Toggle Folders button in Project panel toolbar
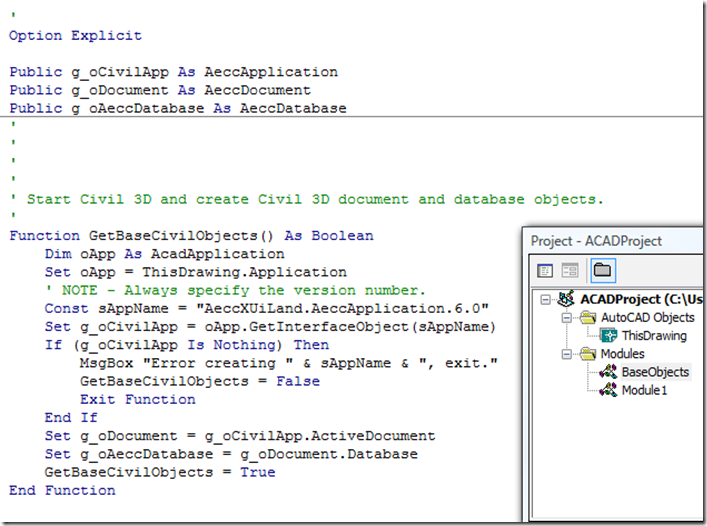 [603, 270]
